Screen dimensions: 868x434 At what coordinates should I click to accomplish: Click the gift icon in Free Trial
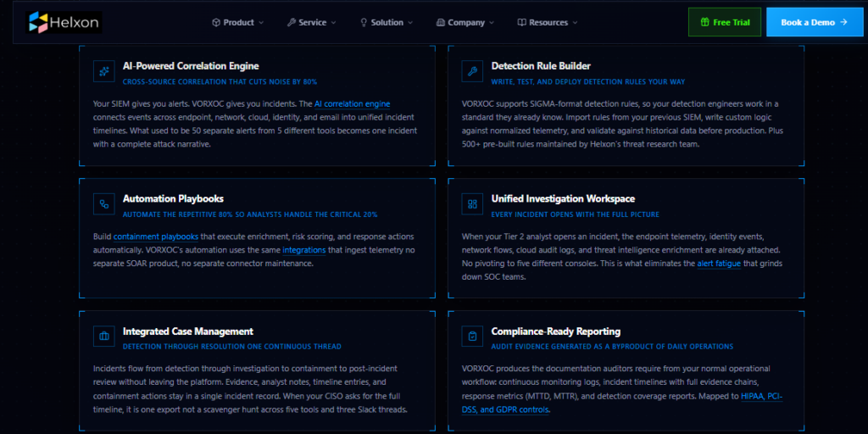[x=704, y=23]
